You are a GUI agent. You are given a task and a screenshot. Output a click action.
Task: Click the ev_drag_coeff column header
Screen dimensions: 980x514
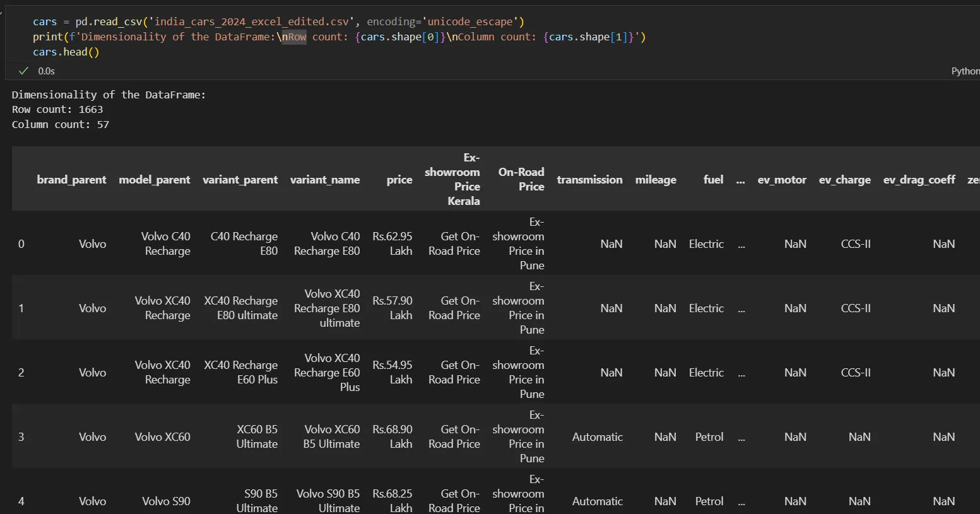click(x=919, y=179)
